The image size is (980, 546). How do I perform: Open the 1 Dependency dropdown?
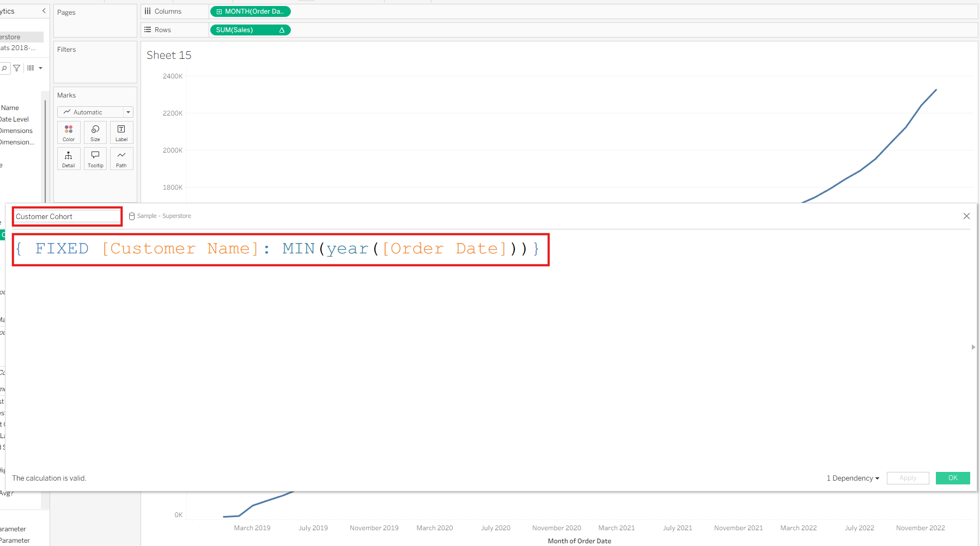point(853,478)
